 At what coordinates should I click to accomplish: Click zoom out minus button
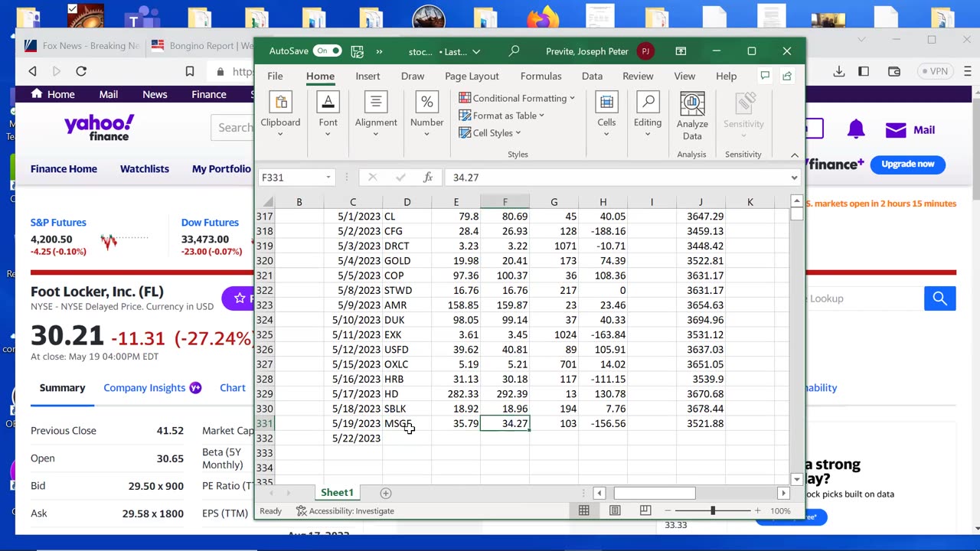pos(668,510)
